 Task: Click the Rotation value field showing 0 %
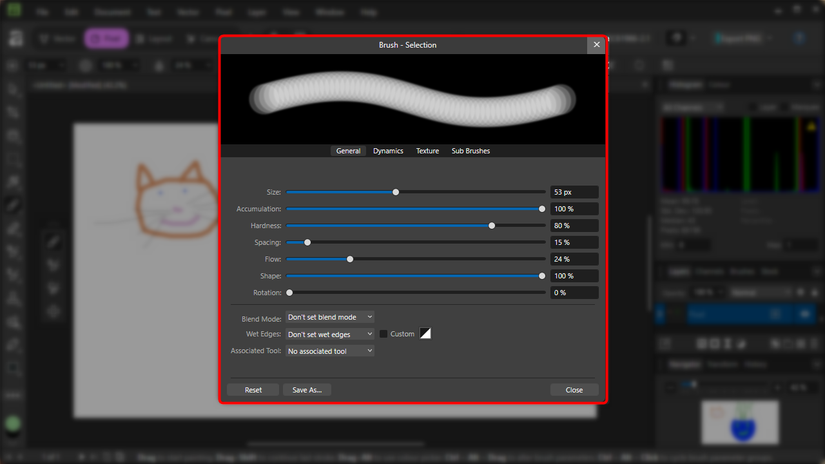click(574, 293)
